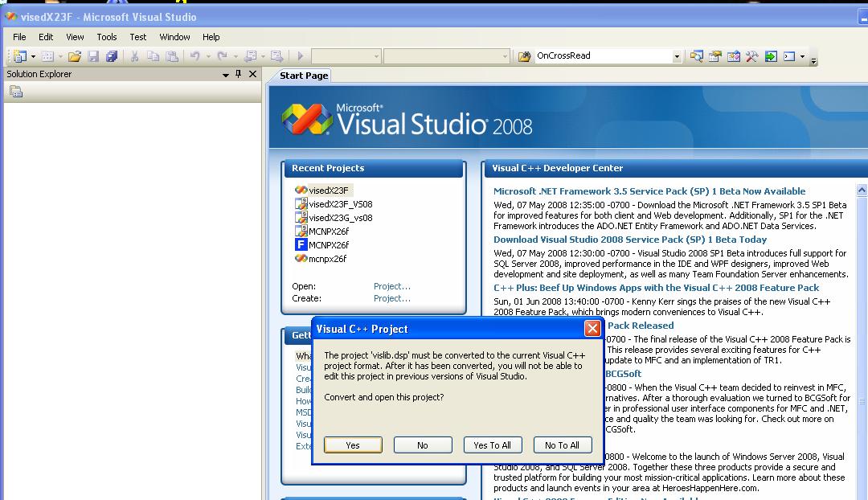Click the Command Window toolbar icon

click(789, 56)
